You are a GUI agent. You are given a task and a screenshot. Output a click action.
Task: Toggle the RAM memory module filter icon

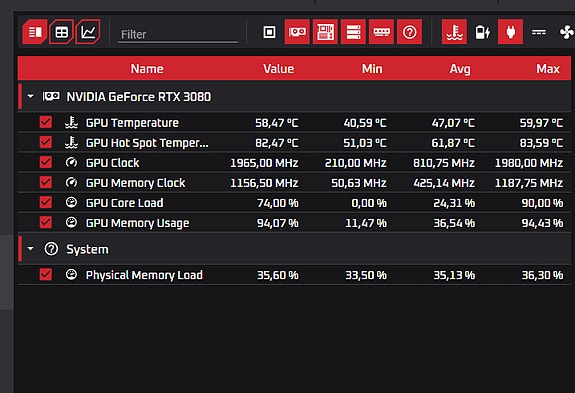(381, 32)
